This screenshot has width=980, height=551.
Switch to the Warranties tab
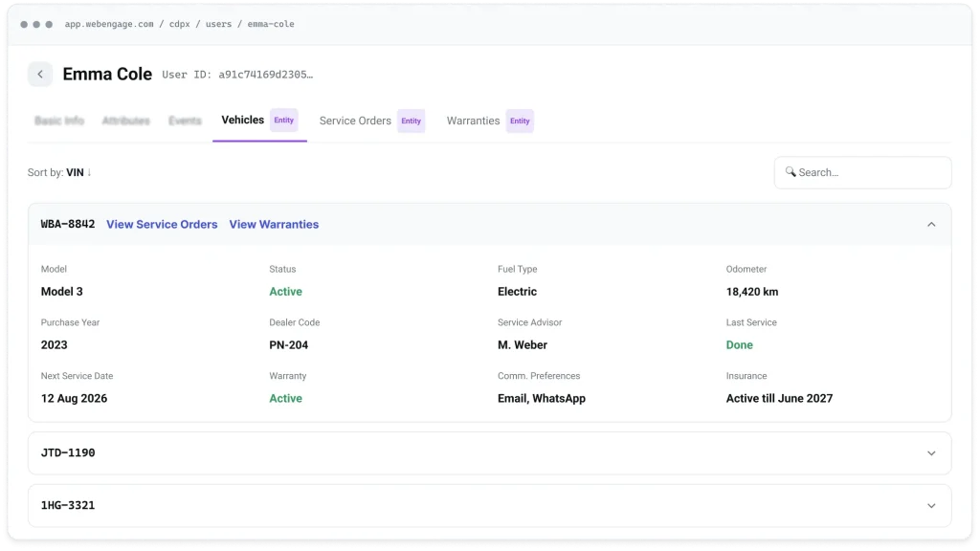click(x=473, y=121)
